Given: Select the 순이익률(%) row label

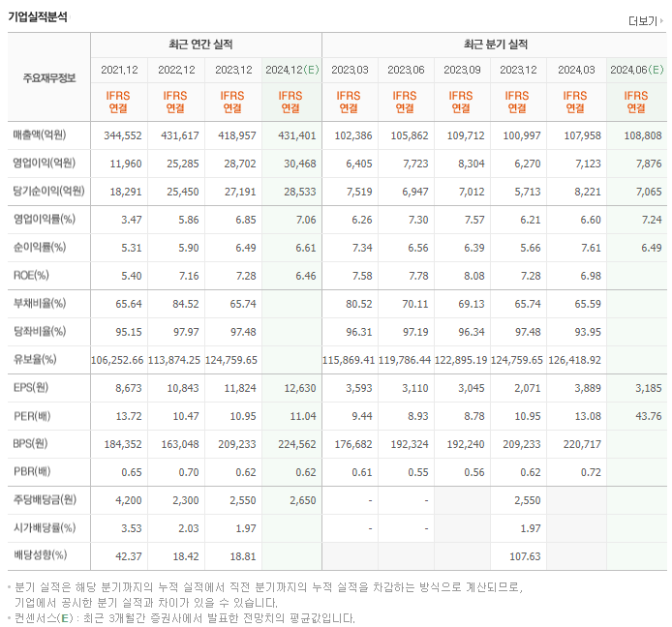Looking at the screenshot, I should pos(40,247).
